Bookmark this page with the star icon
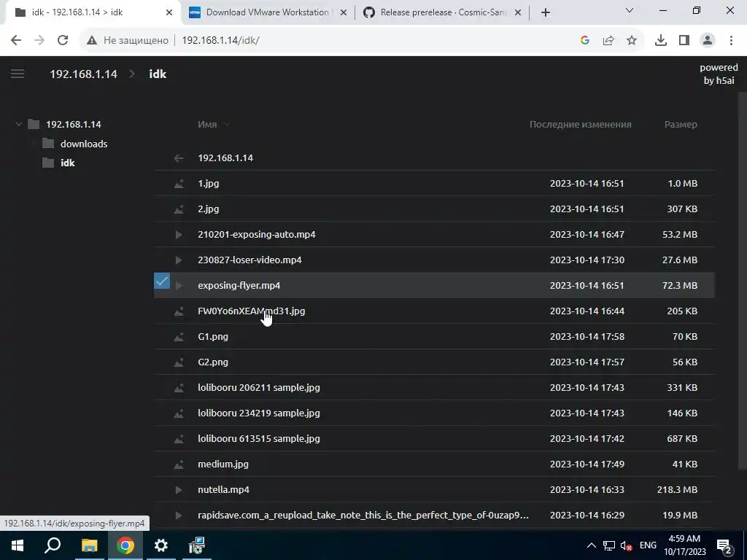The image size is (747, 560). point(632,41)
